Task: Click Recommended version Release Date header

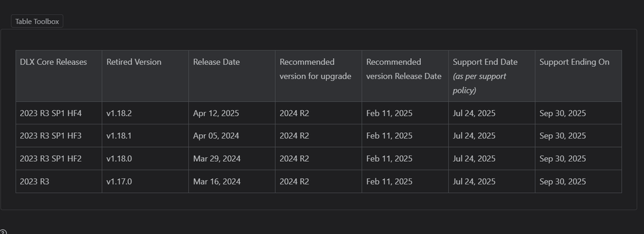Action: (x=405, y=76)
